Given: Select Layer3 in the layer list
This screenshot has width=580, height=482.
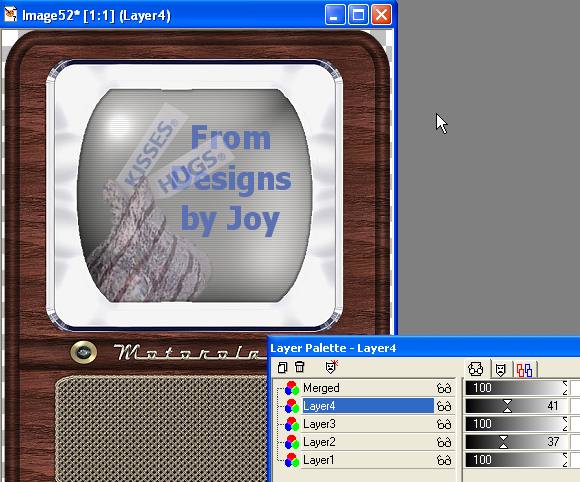Looking at the screenshot, I should [368, 424].
